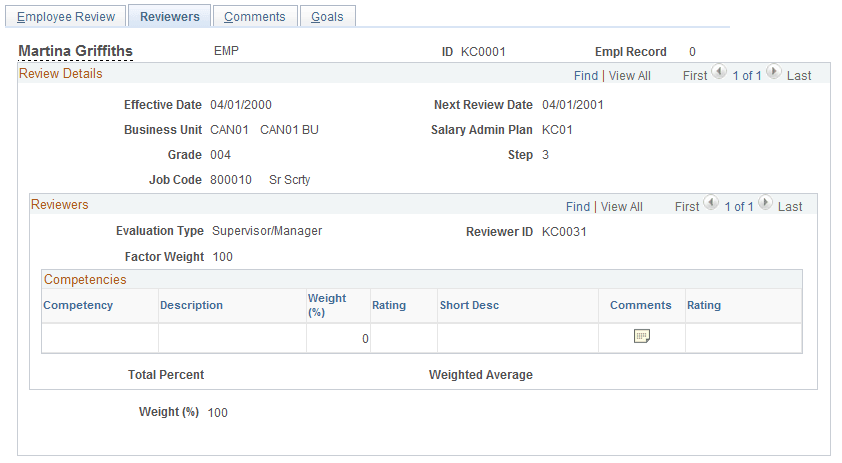Click Last link in Review Details header

[799, 76]
